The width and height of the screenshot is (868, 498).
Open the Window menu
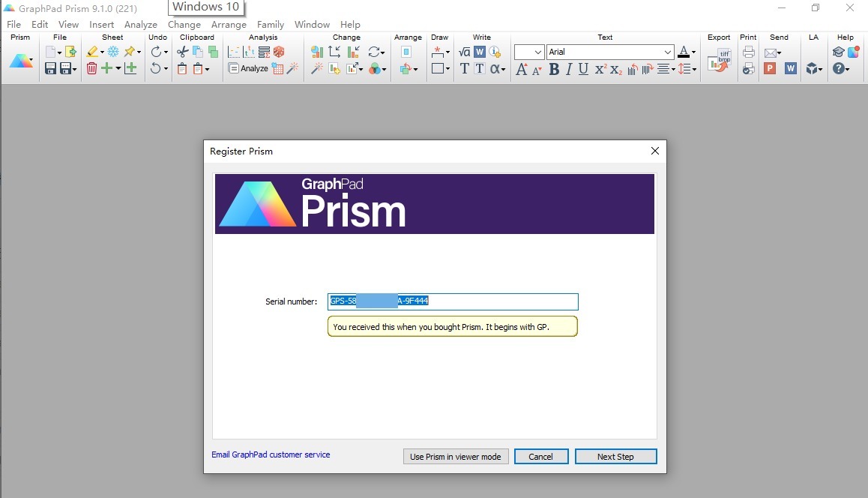(313, 24)
